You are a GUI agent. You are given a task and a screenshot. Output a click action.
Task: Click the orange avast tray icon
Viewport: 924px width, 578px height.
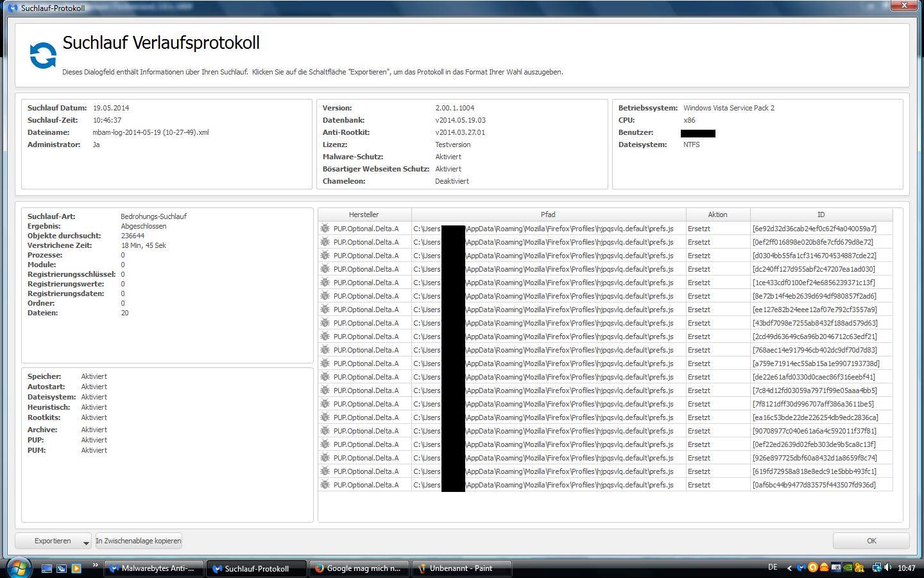[813, 568]
